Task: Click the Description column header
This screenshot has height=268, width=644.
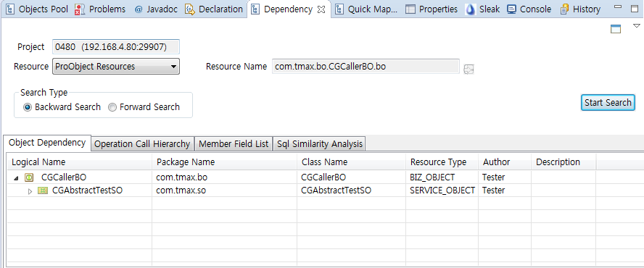Action: [x=564, y=162]
